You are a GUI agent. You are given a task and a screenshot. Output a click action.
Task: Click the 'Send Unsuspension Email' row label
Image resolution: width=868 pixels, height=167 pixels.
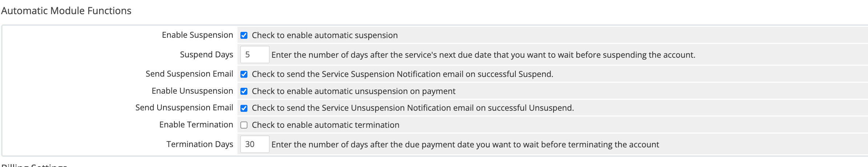point(184,107)
